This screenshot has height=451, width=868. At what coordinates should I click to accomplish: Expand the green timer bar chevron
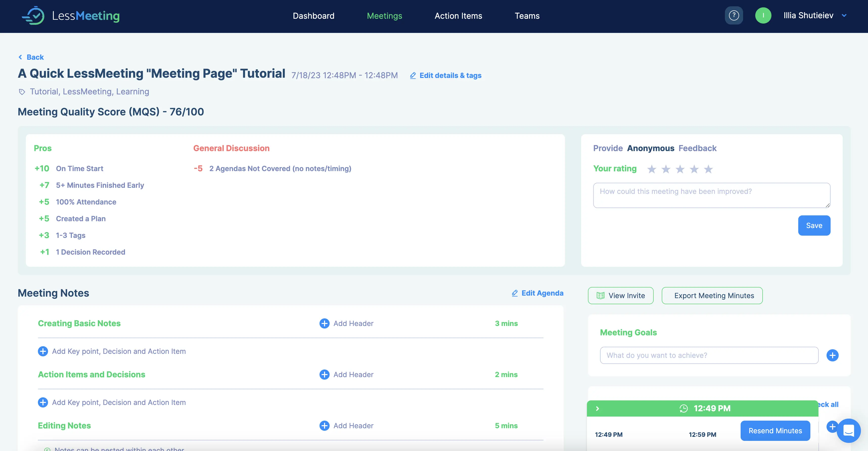pos(598,408)
